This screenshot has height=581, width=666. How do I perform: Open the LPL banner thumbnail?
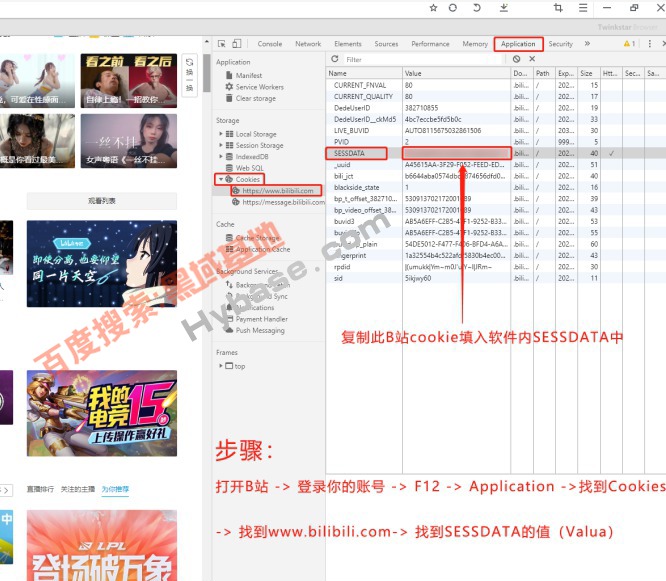(x=102, y=545)
